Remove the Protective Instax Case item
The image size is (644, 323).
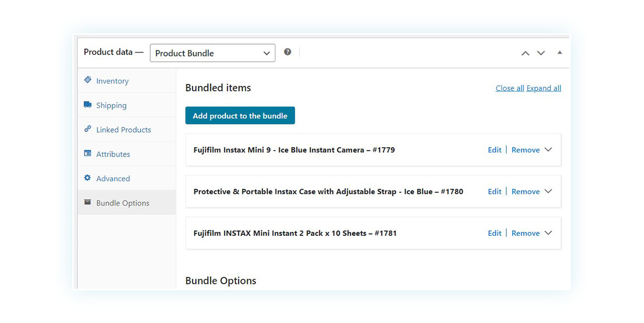point(526,191)
